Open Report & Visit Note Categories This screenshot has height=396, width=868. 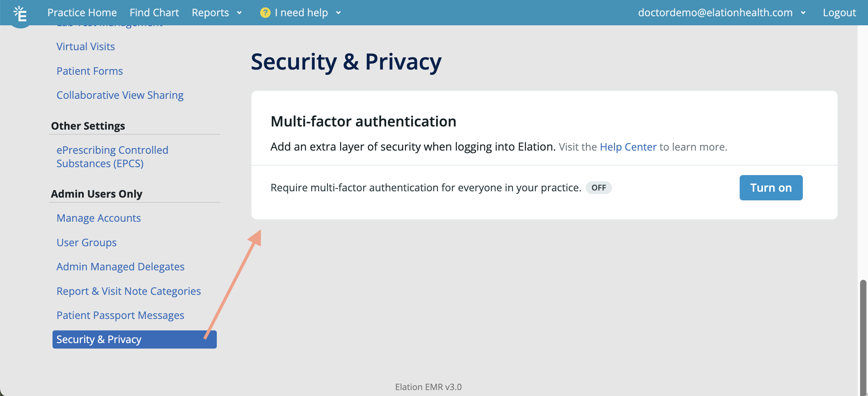pyautogui.click(x=129, y=291)
